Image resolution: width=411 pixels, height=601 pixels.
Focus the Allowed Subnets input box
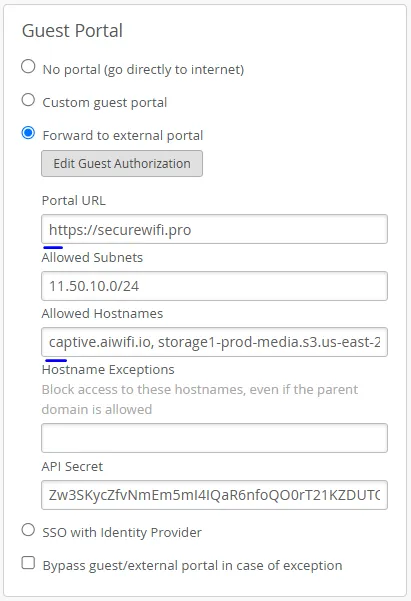pyautogui.click(x=214, y=286)
